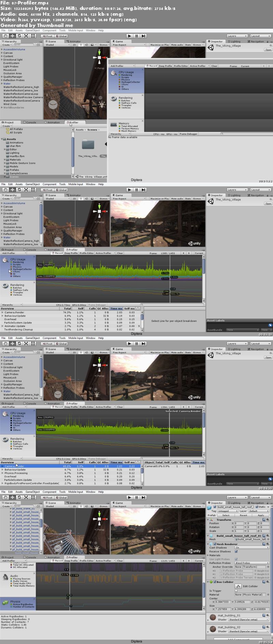Click the Apply prefab button in bottom frame
The image size is (273, 644).
[261, 515]
